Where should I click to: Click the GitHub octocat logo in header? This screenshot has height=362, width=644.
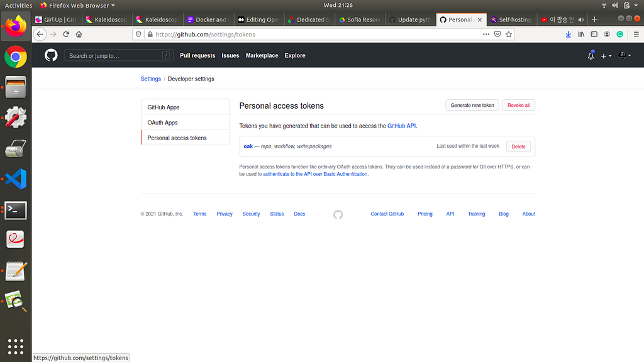point(51,55)
